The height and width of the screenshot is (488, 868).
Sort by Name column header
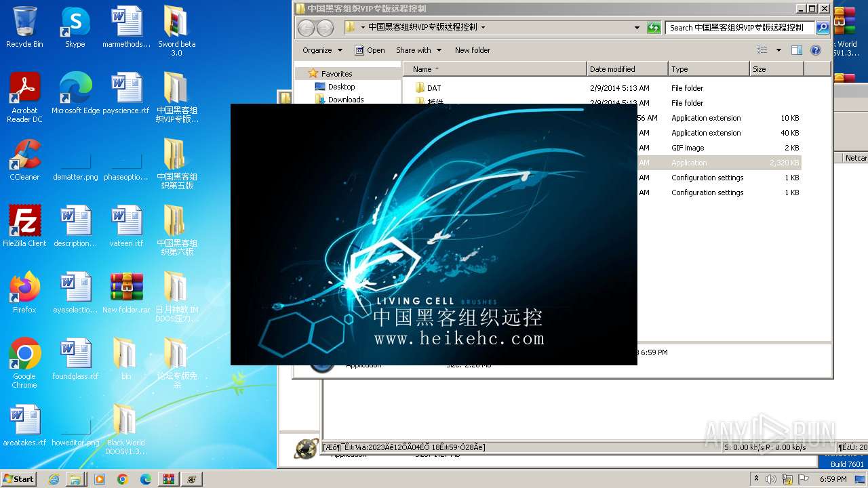tap(494, 69)
